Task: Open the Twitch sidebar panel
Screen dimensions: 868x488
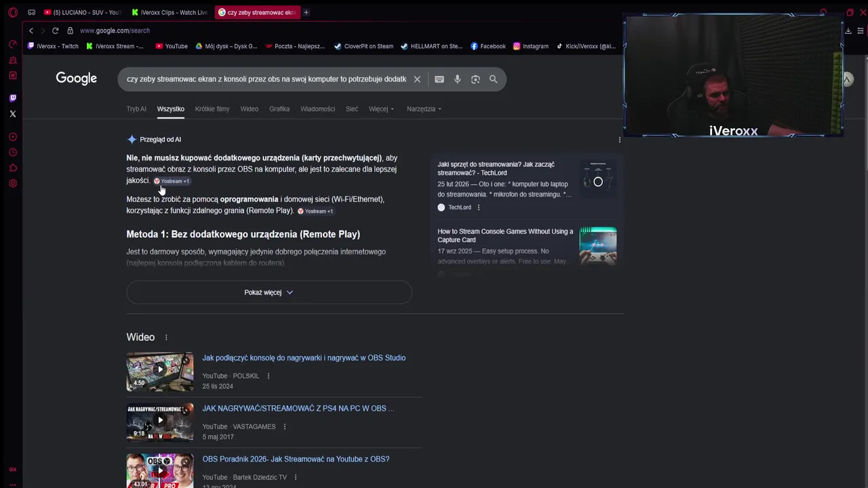Action: click(x=12, y=98)
